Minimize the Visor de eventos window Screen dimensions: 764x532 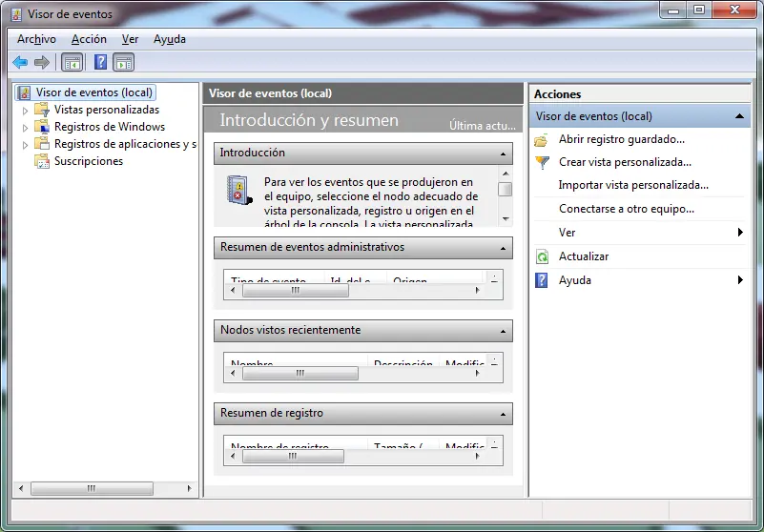pyautogui.click(x=673, y=10)
